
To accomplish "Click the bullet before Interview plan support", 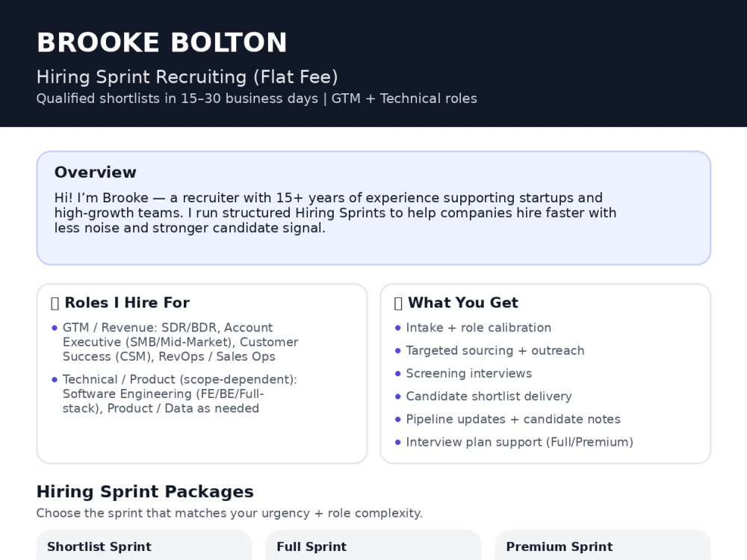I will coord(398,442).
